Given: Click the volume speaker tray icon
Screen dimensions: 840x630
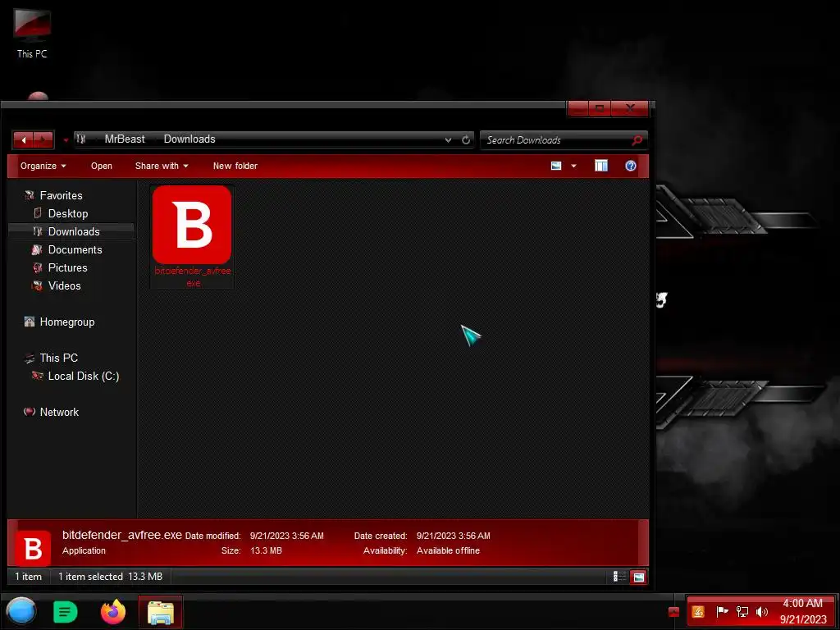Looking at the screenshot, I should click(761, 612).
